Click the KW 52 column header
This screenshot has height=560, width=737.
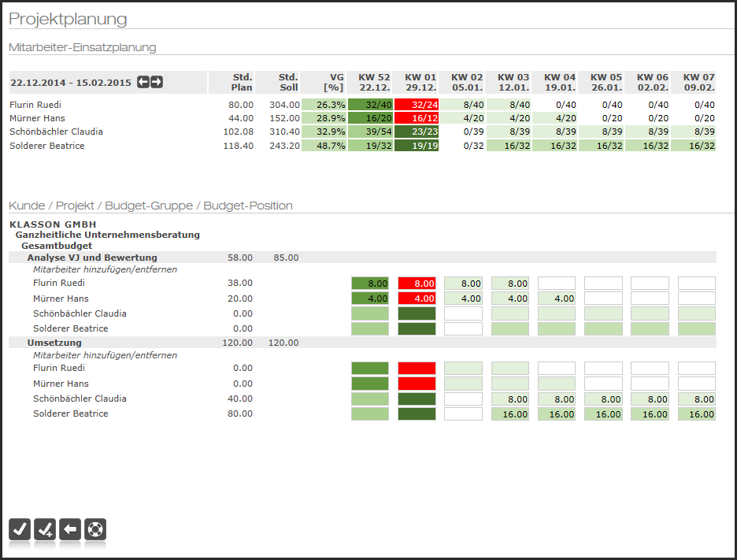(374, 82)
